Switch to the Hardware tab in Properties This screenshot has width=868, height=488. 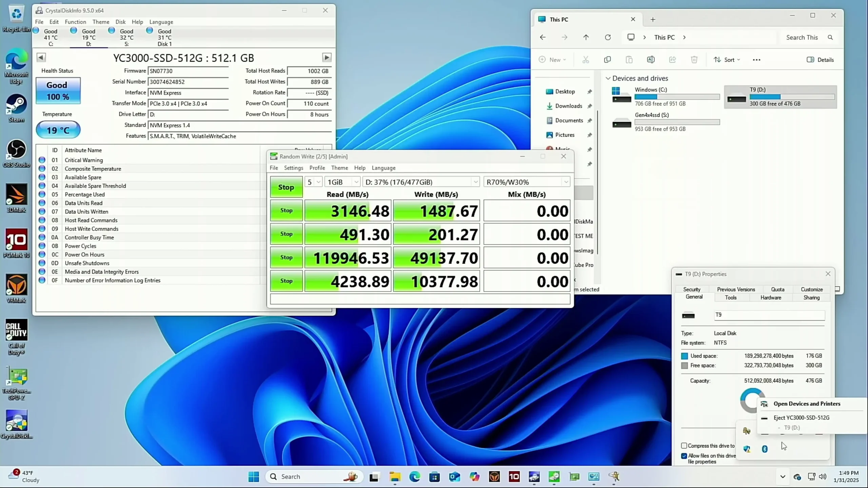coord(771,298)
